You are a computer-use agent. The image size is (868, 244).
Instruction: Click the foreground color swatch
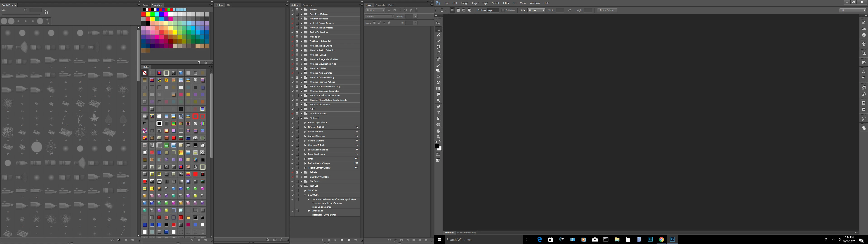[437, 146]
